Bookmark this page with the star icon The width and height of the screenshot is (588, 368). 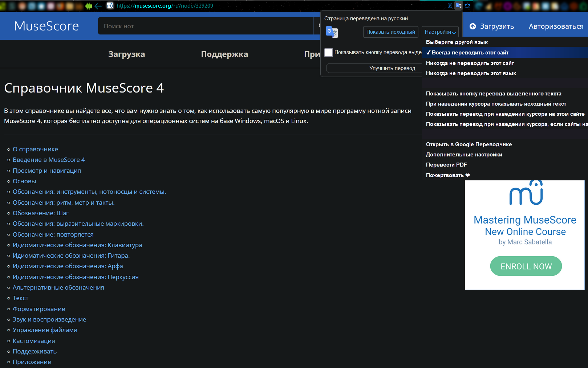click(x=467, y=5)
